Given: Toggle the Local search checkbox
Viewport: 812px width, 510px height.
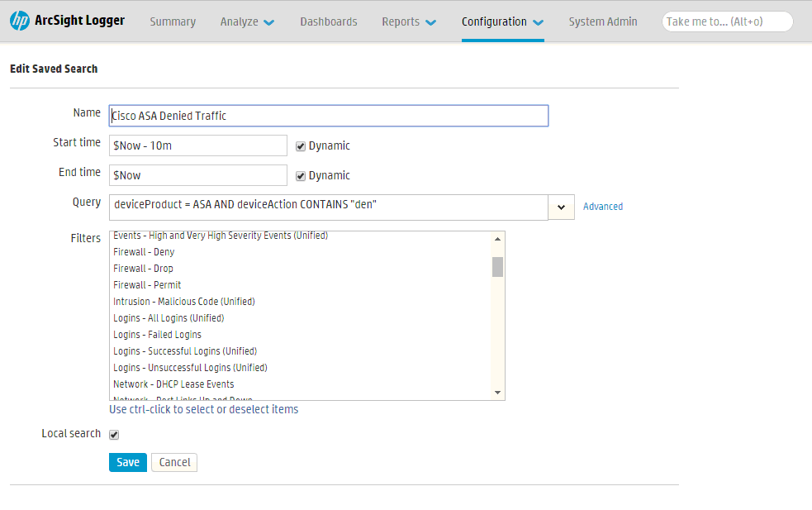Looking at the screenshot, I should tap(114, 435).
